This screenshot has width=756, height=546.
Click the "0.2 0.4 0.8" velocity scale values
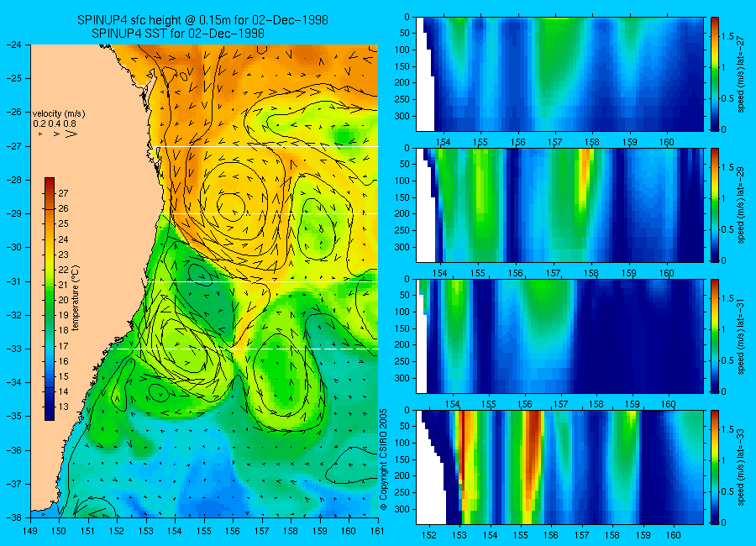55,124
